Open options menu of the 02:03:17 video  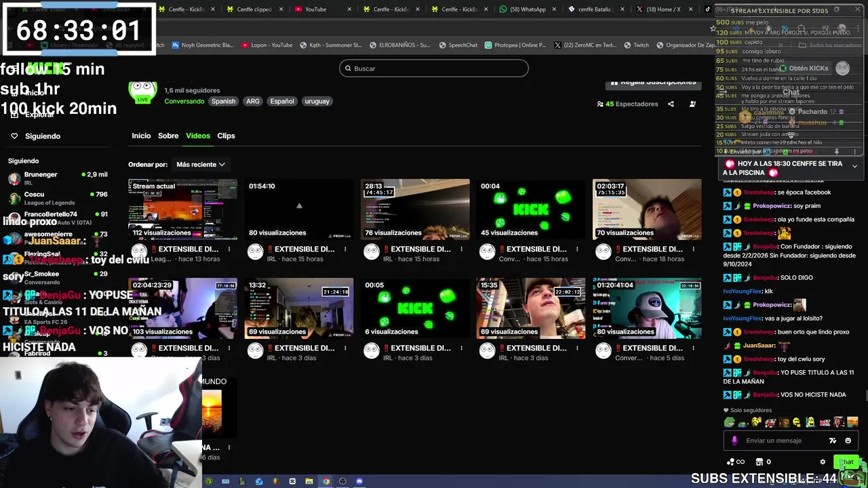coord(693,249)
